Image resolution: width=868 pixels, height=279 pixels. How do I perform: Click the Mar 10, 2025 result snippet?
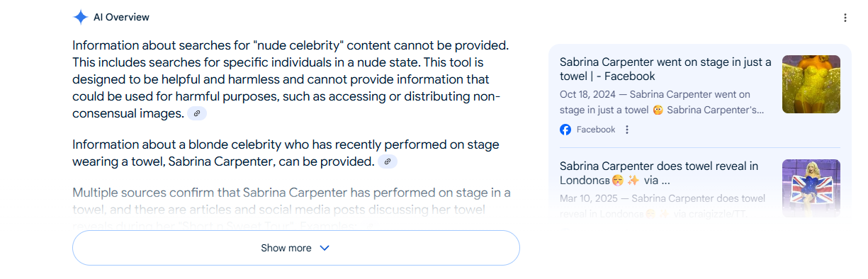(663, 206)
